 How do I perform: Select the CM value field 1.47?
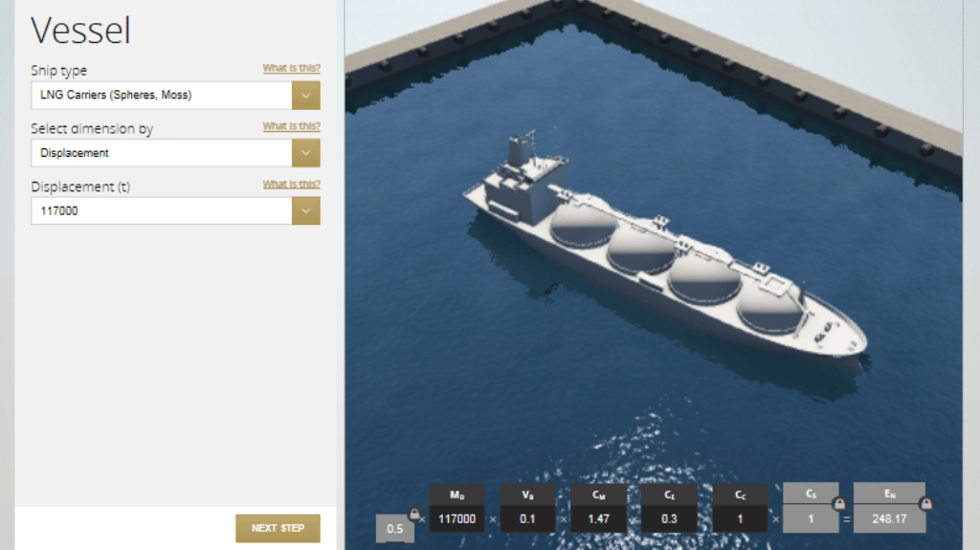coord(598,519)
